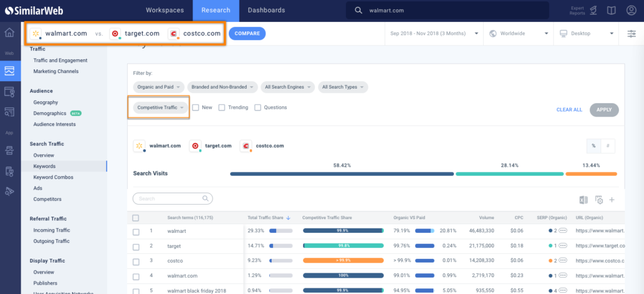Open SERP features ellipsis for costco row

[563, 260]
